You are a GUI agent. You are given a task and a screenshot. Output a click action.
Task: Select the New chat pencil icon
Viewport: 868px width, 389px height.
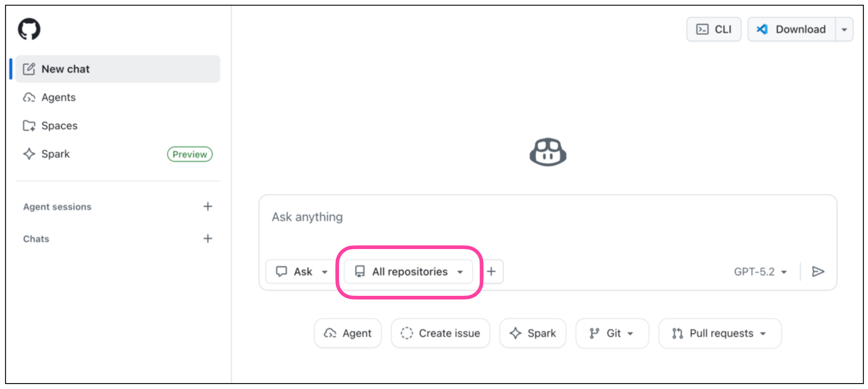[29, 69]
